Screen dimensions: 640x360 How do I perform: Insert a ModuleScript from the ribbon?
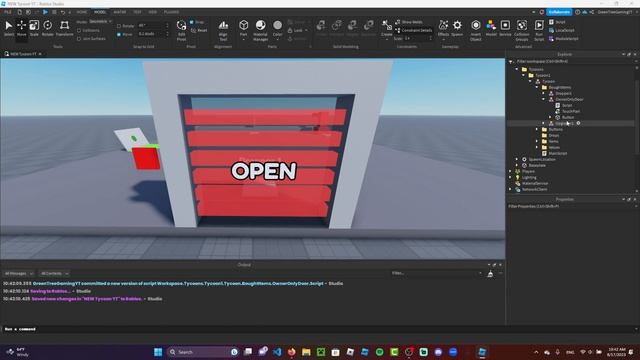pos(563,39)
